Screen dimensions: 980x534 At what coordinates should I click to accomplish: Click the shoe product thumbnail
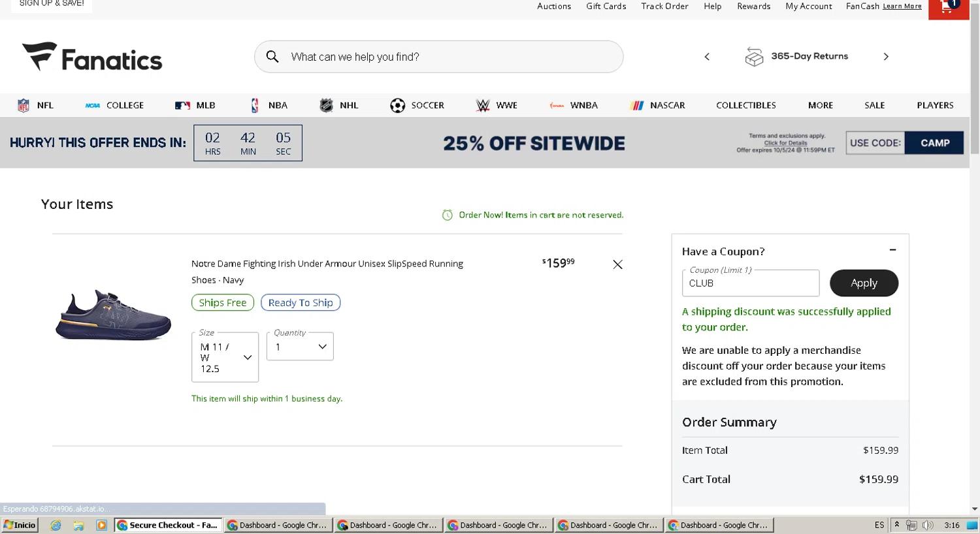[x=114, y=315]
